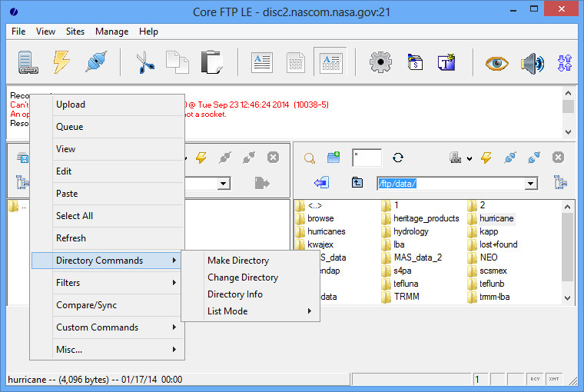Viewport: 584px width, 392px height.
Task: Open global settings gear icon
Action: point(380,62)
